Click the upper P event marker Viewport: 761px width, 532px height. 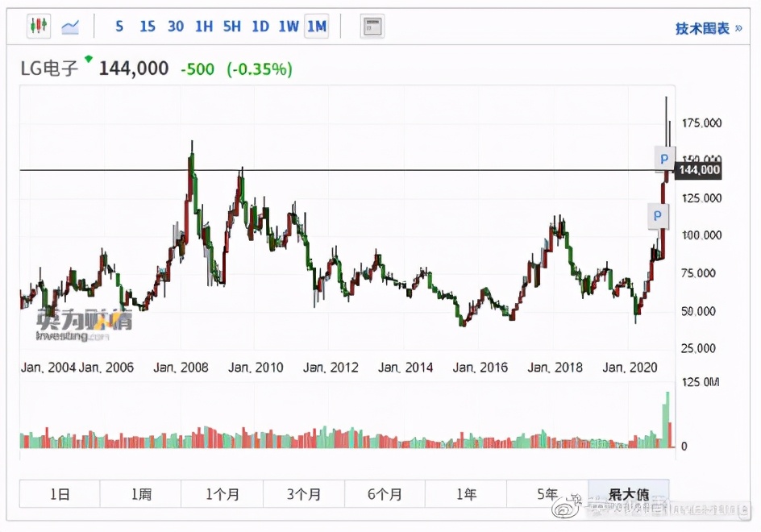click(x=664, y=158)
